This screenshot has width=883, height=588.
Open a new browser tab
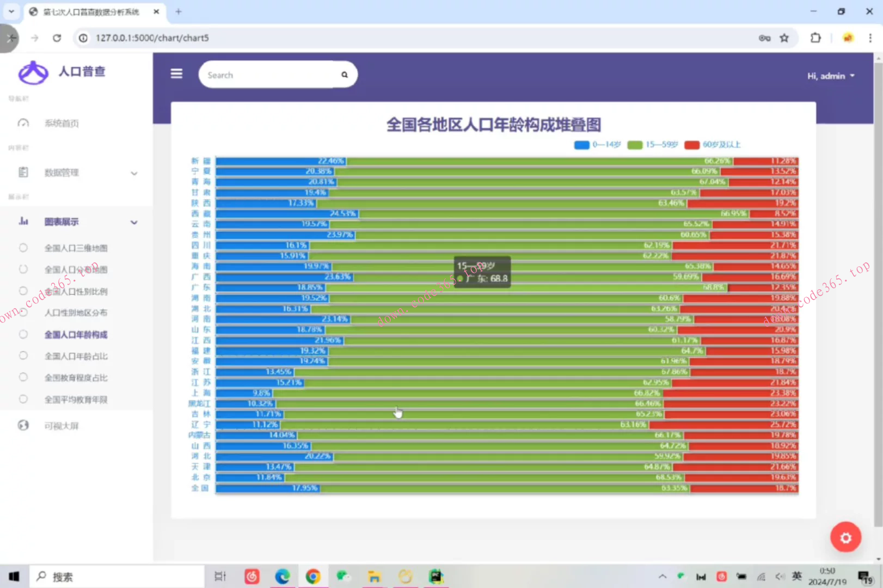click(178, 11)
